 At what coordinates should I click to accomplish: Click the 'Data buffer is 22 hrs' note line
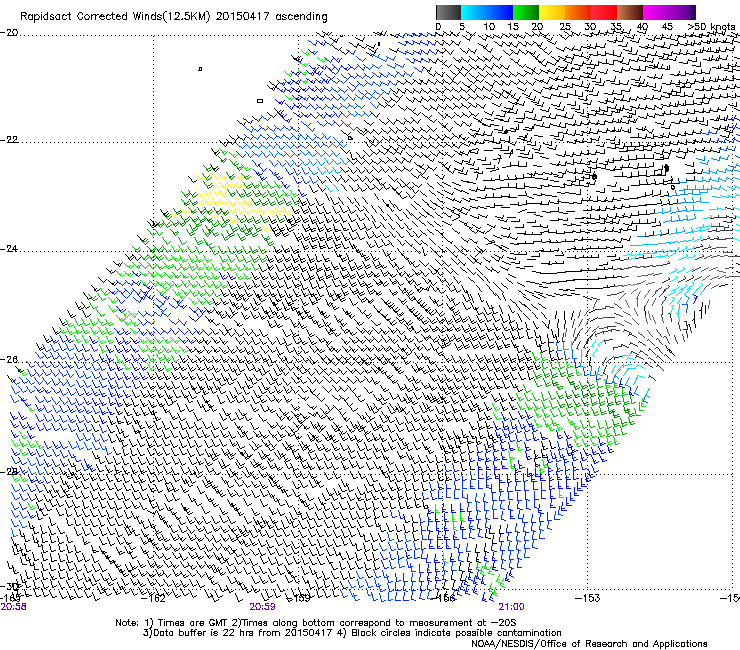(x=352, y=633)
